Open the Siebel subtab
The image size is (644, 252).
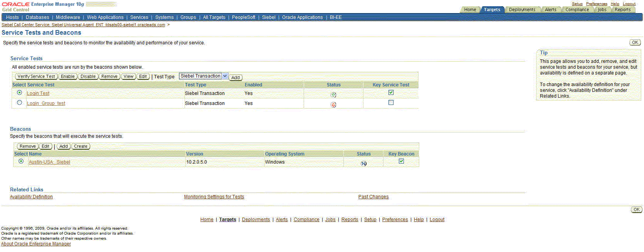coord(269,17)
